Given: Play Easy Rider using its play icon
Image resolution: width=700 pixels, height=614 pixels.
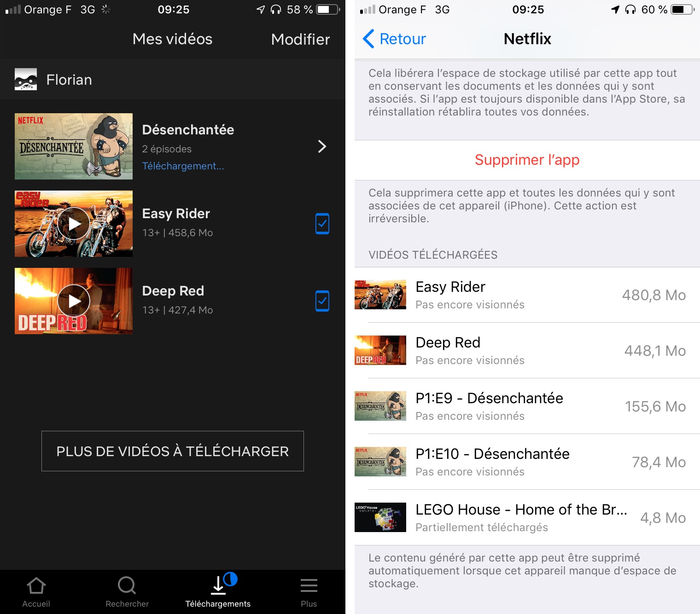Looking at the screenshot, I should coord(74,224).
